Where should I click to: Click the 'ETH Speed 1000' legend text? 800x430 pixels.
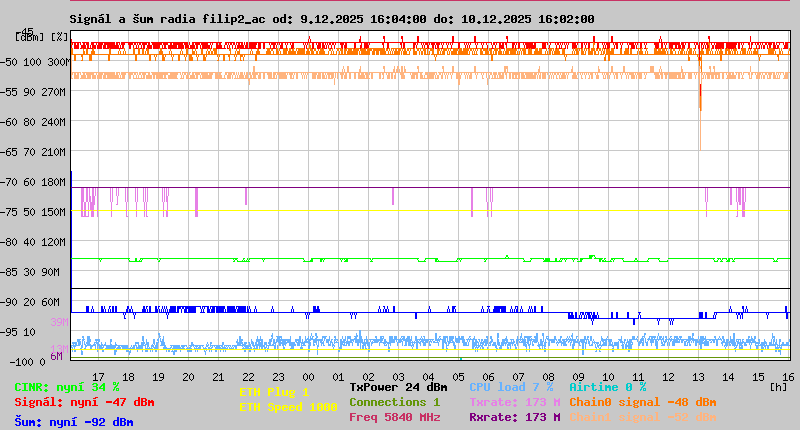(x=288, y=407)
